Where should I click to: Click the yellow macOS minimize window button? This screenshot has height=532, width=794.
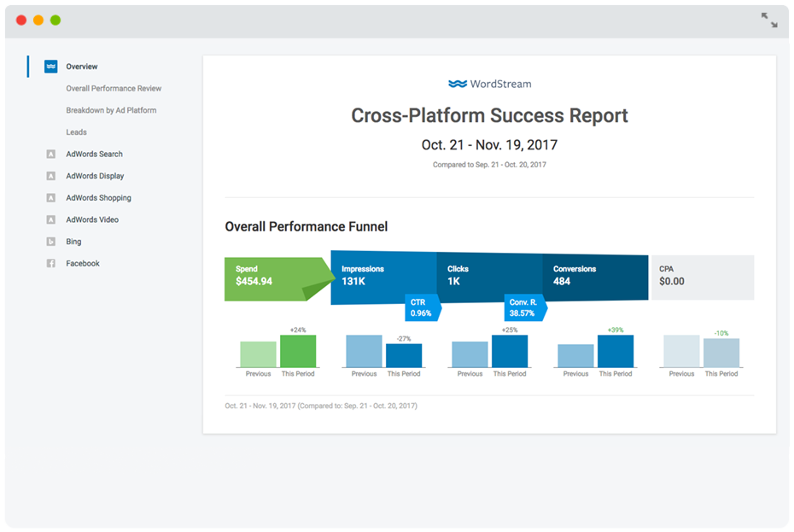click(x=38, y=20)
